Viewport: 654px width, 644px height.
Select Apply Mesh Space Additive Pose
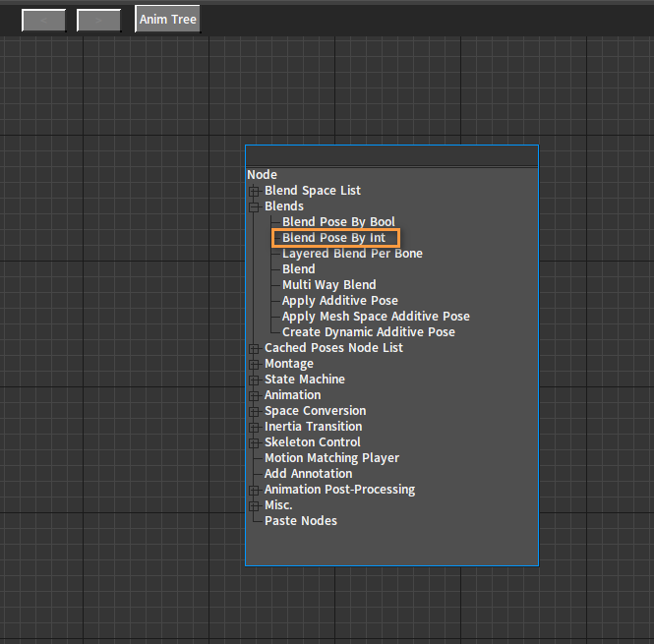click(x=376, y=317)
